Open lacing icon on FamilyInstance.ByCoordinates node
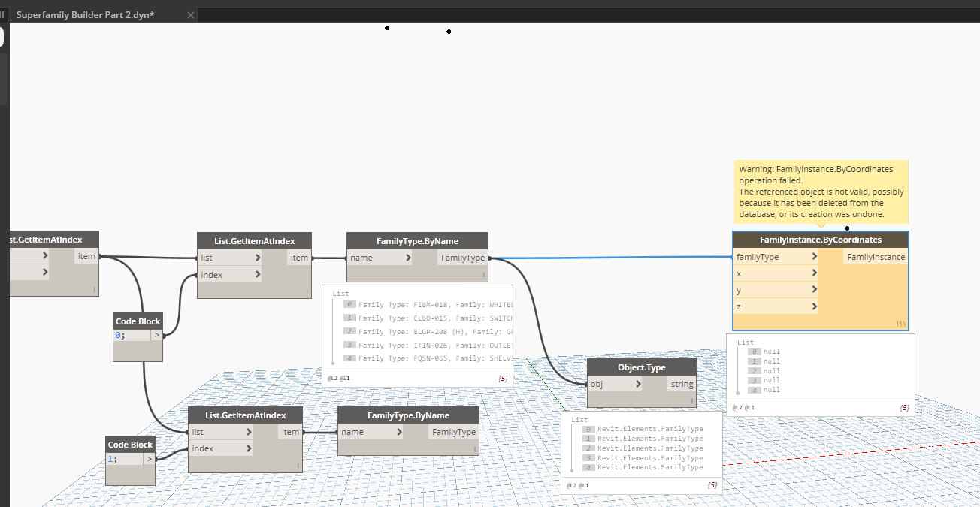This screenshot has width=980, height=507. (901, 323)
